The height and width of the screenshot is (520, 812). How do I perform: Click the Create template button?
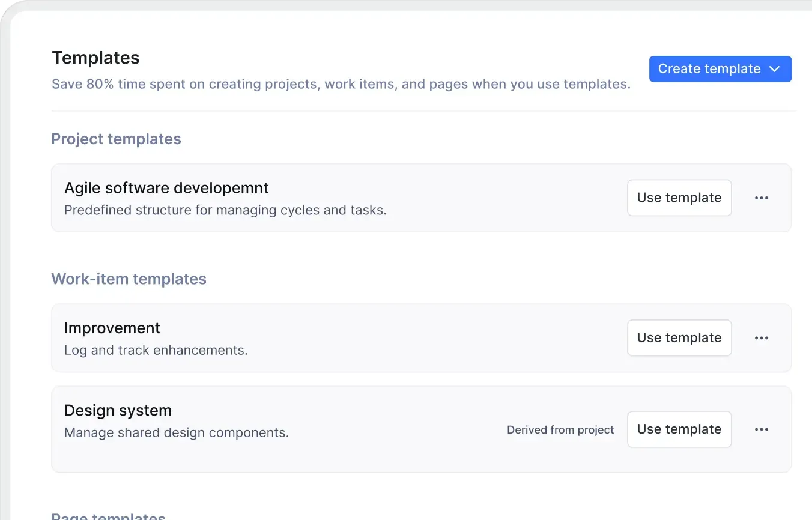pos(709,69)
